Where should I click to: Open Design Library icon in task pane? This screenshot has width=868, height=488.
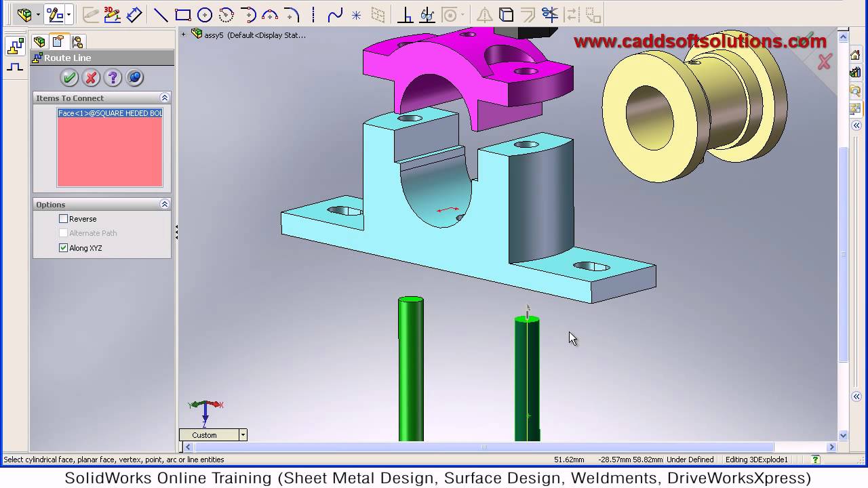[856, 73]
